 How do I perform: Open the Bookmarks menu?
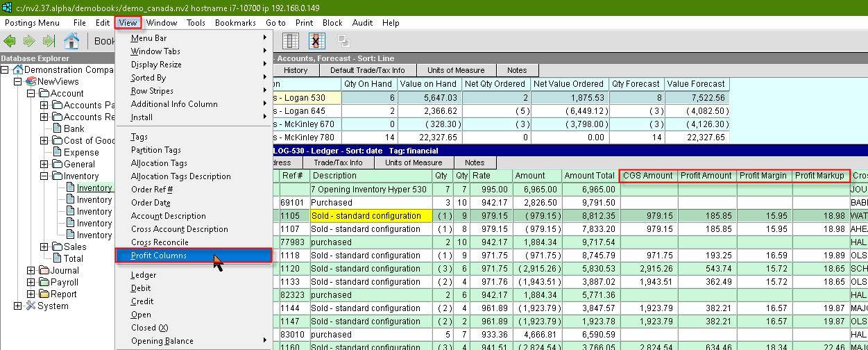point(235,23)
